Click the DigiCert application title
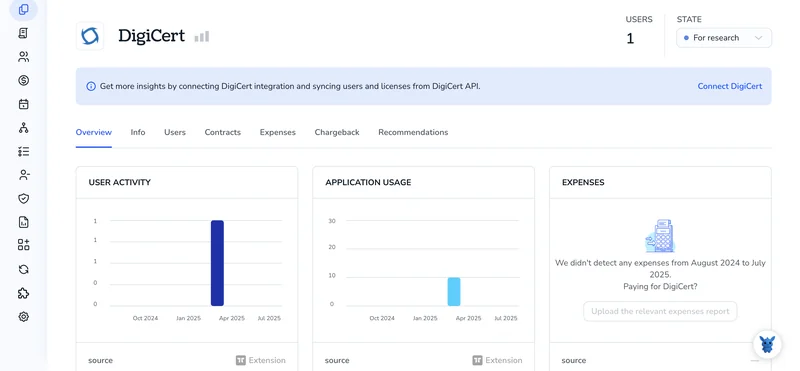 (x=152, y=36)
